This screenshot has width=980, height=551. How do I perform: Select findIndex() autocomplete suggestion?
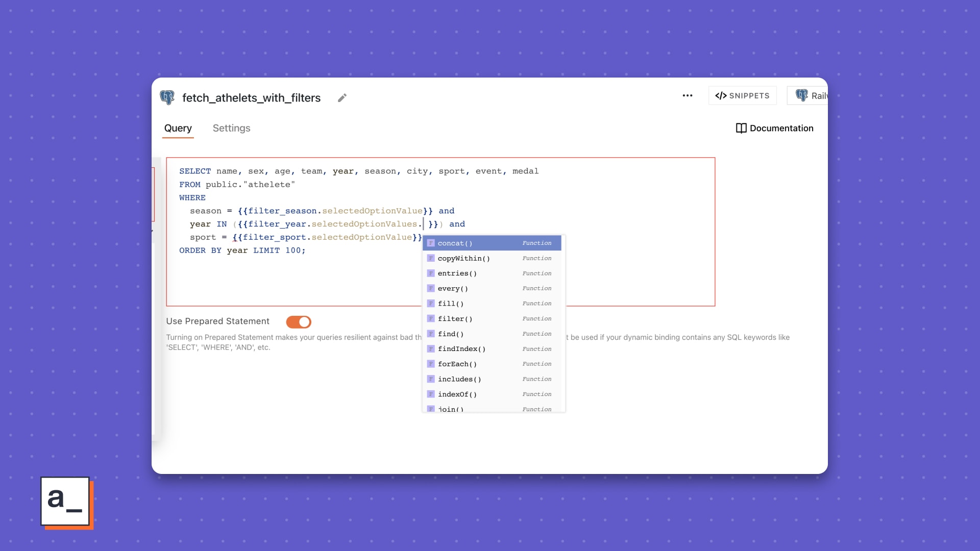pos(461,349)
